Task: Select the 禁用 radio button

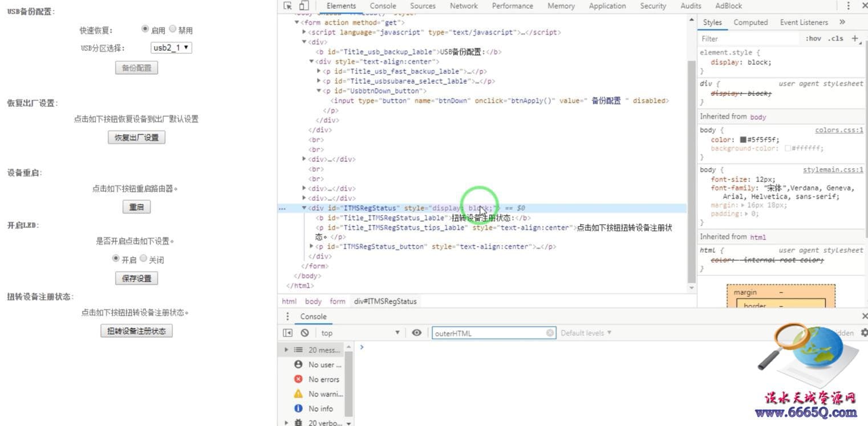Action: (x=172, y=29)
